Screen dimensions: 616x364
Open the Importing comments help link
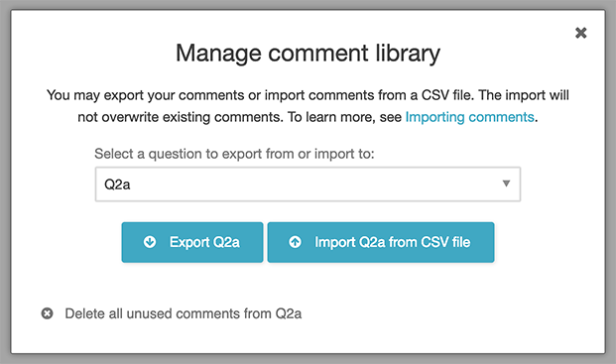point(469,117)
